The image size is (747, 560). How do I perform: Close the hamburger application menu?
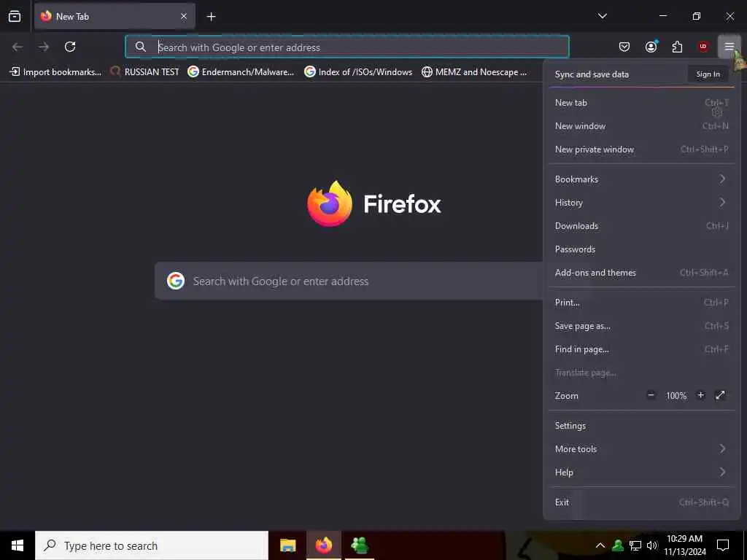point(729,47)
